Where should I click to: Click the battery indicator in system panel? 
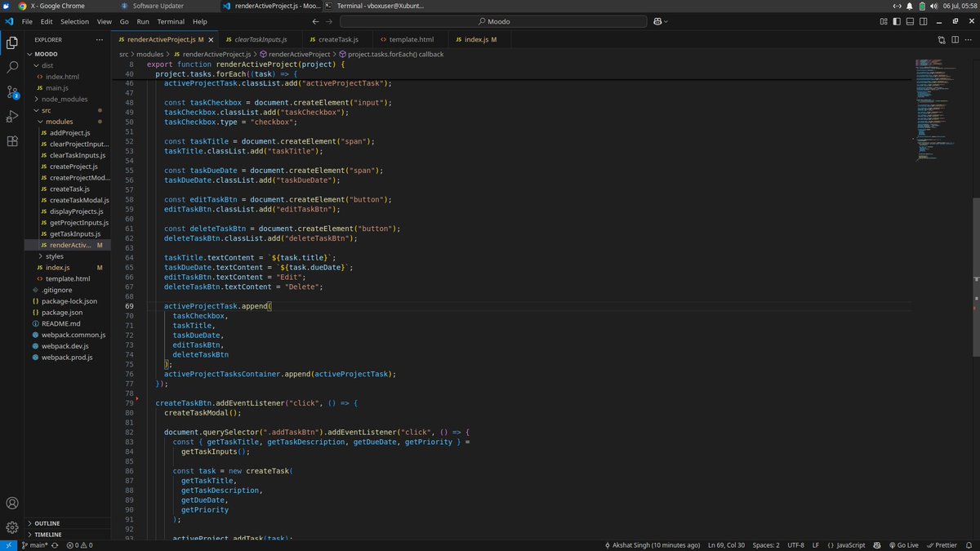point(923,6)
